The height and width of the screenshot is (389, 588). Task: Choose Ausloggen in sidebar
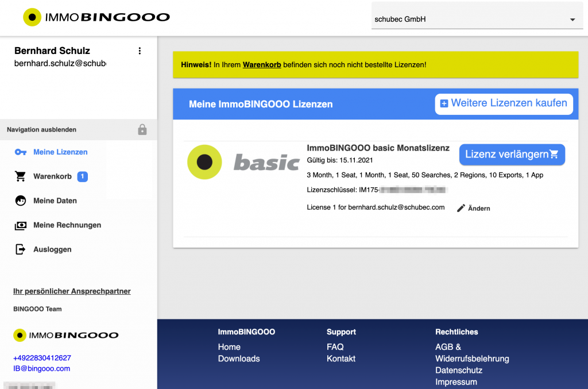tap(52, 249)
